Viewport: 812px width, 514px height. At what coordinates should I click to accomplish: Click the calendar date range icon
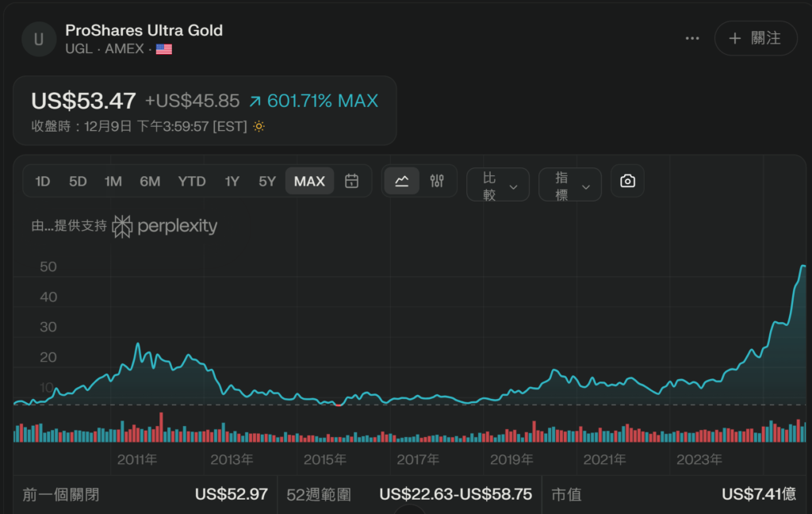(x=352, y=181)
